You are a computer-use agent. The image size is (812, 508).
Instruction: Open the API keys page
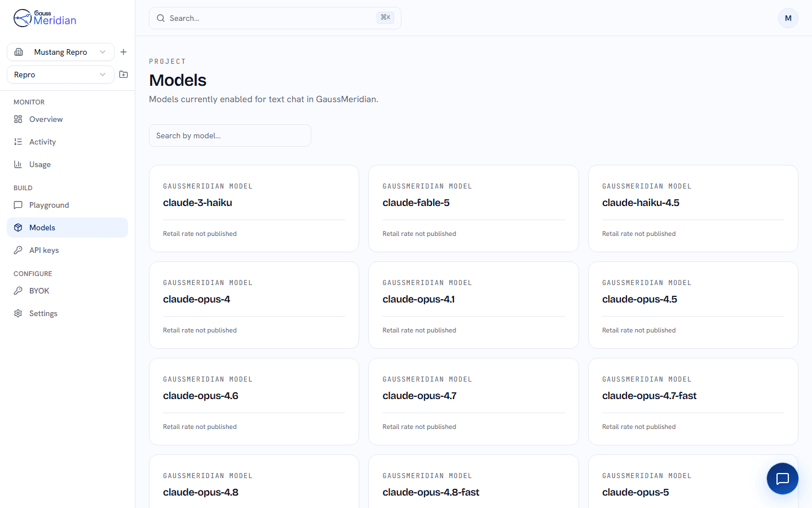click(x=67, y=250)
